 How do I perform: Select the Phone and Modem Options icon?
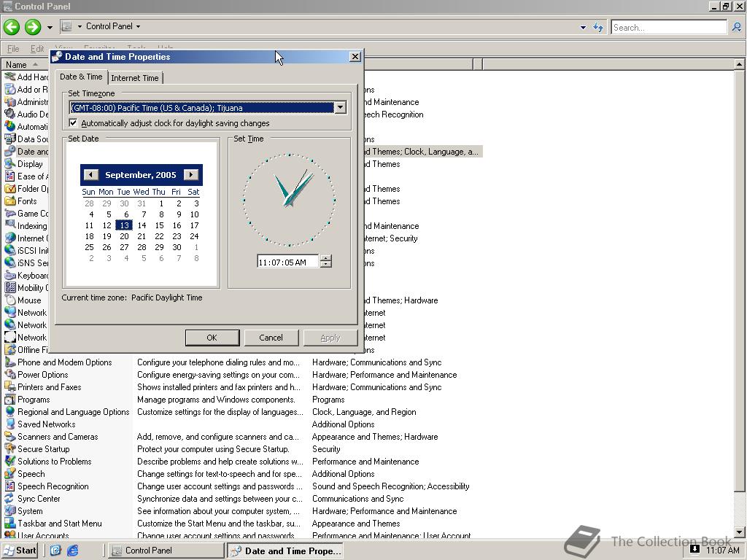point(10,362)
